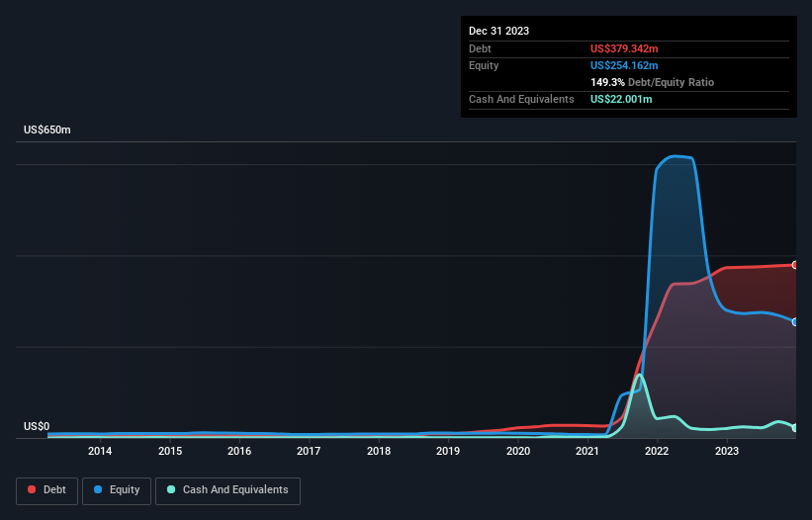Click the red Debt endpoint marker
The height and width of the screenshot is (520, 812).
[795, 265]
